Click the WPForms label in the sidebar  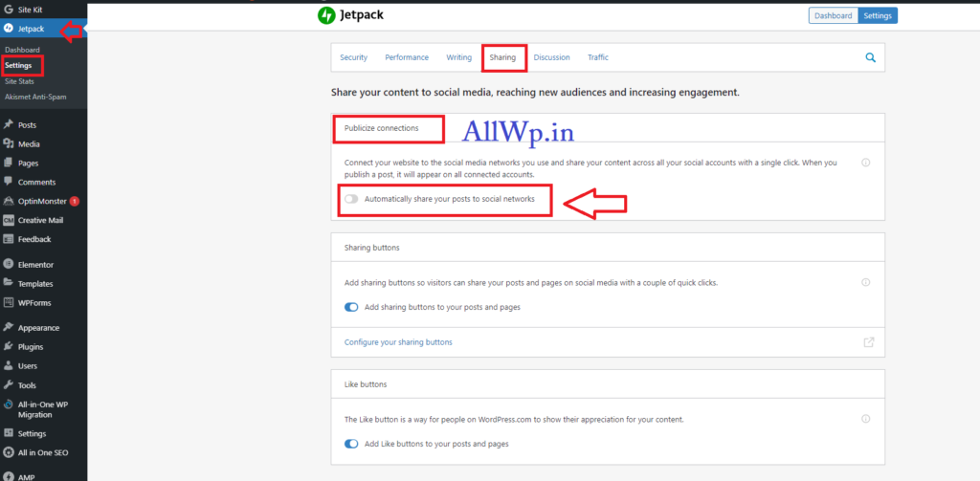click(34, 302)
